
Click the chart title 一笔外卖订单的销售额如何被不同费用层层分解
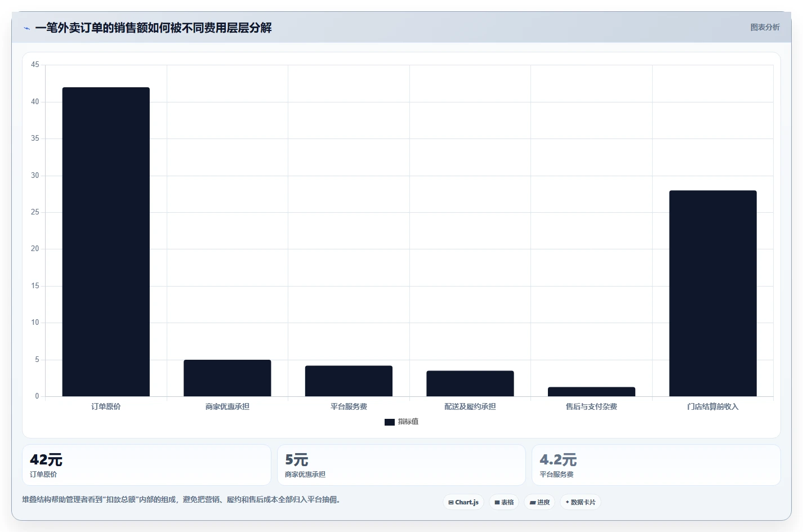pos(153,28)
